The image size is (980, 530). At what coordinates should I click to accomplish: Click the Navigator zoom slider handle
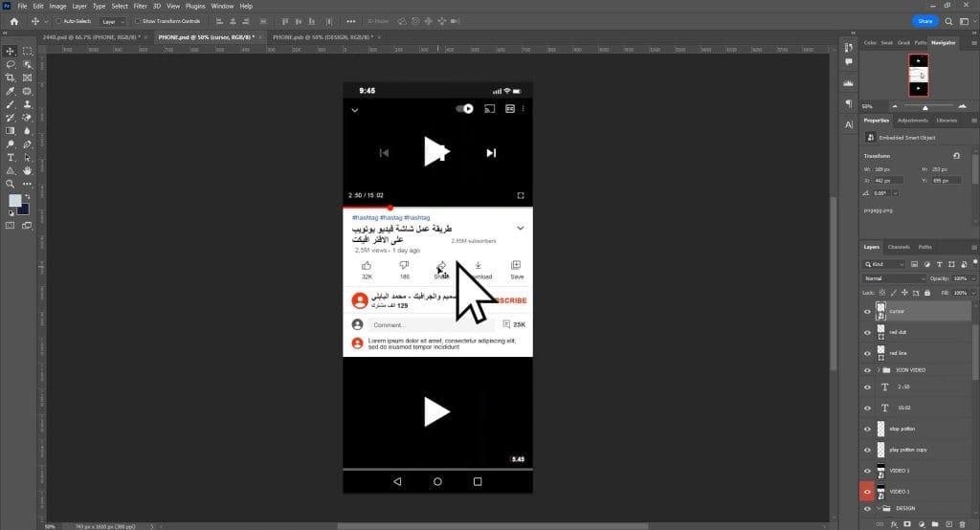point(925,107)
